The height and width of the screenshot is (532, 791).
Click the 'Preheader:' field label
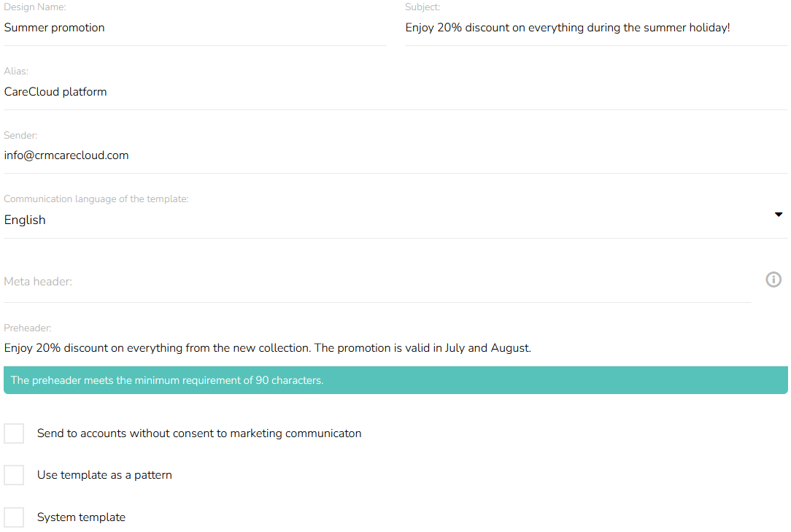tap(28, 328)
